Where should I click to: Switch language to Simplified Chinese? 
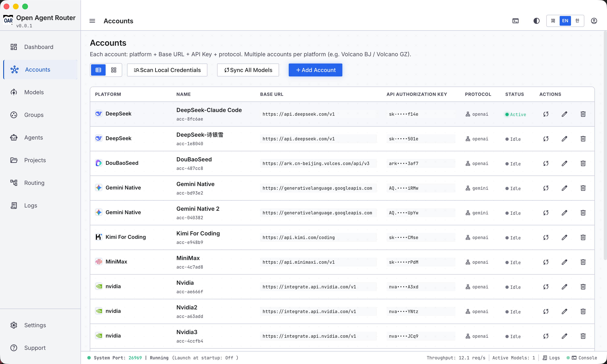tap(553, 21)
